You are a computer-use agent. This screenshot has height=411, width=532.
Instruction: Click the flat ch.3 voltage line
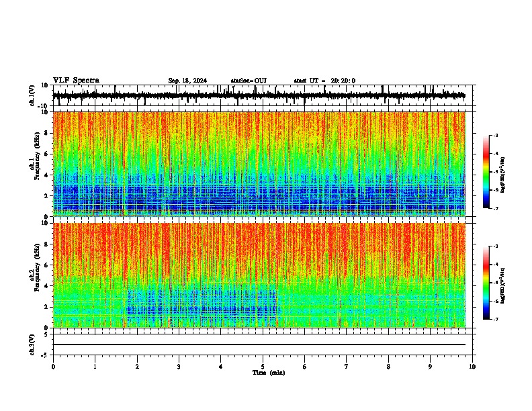tap(259, 345)
